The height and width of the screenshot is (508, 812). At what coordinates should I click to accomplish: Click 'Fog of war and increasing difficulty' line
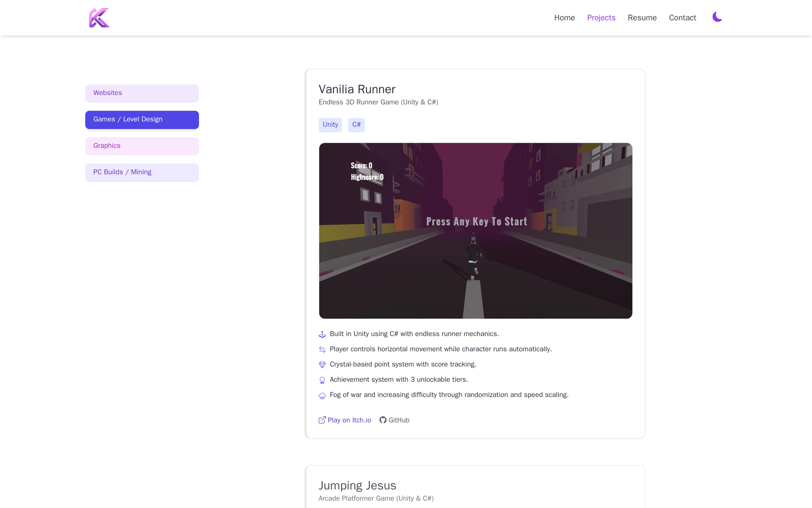point(449,395)
